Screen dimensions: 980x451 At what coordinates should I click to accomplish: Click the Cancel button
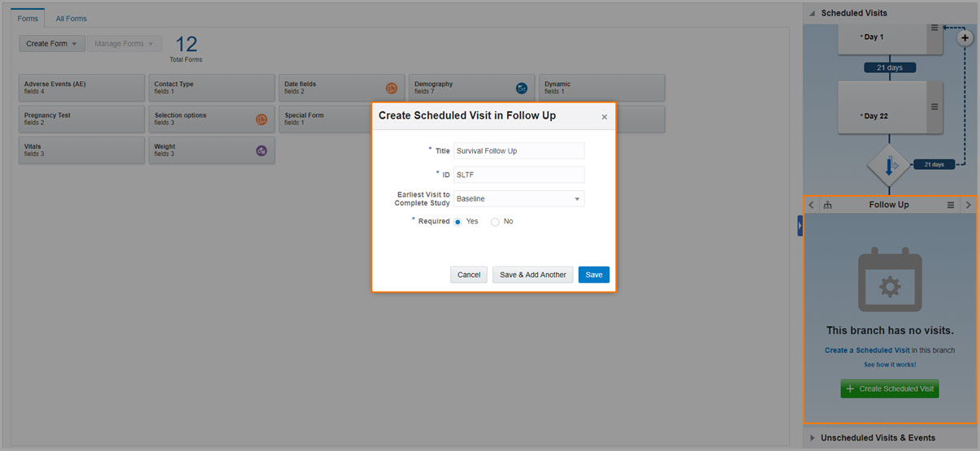[469, 275]
